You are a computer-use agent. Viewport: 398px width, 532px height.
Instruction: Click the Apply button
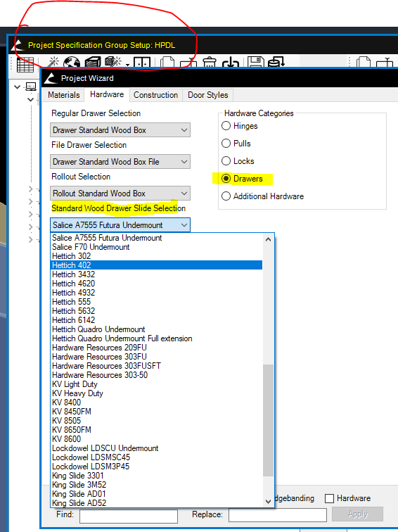click(x=358, y=514)
